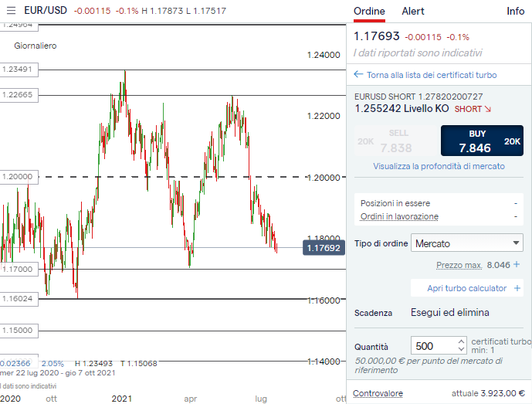532x404 pixels.
Task: Click the plus icon next to Prezzo max.
Action: [x=517, y=264]
